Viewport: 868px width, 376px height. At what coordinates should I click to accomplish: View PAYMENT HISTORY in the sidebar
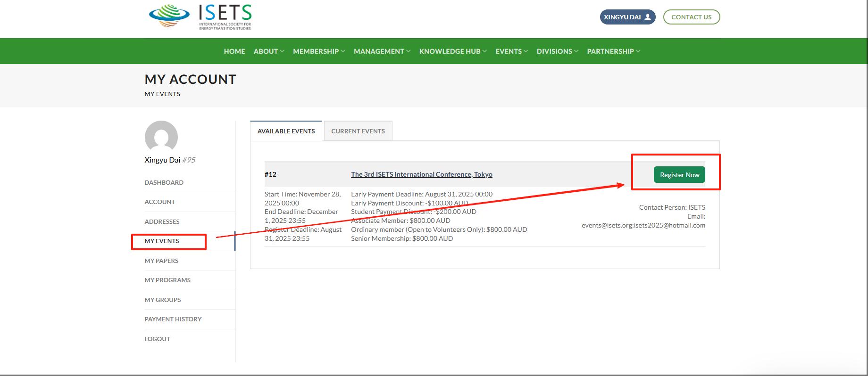point(173,319)
